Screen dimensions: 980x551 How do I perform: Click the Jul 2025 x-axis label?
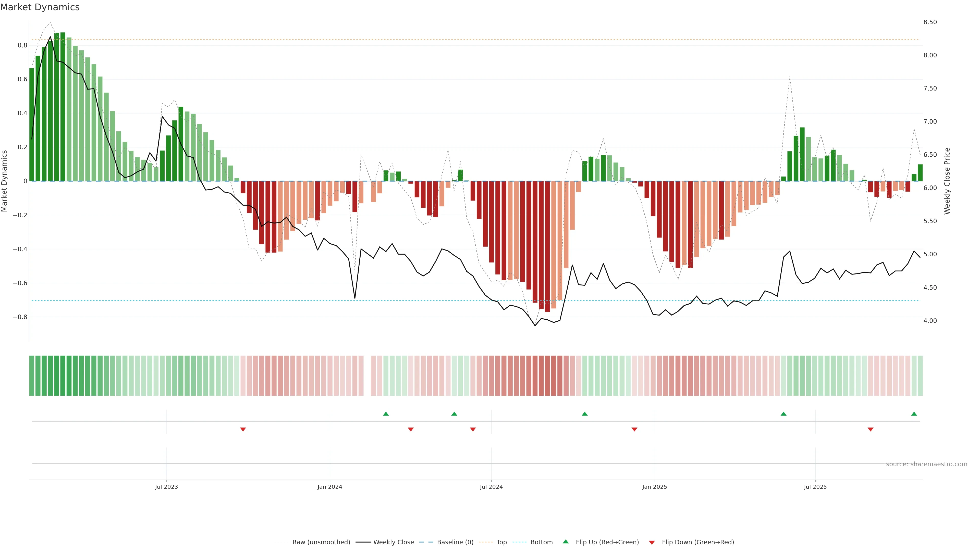tap(815, 487)
